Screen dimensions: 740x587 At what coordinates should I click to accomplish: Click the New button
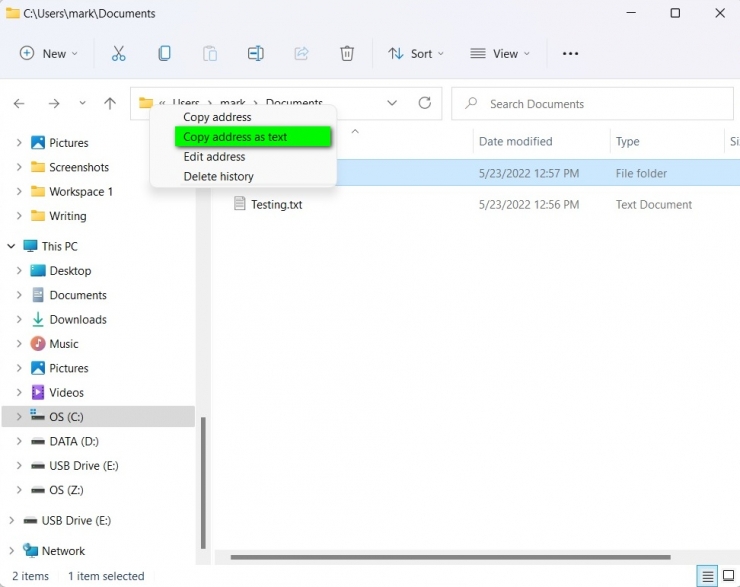48,53
